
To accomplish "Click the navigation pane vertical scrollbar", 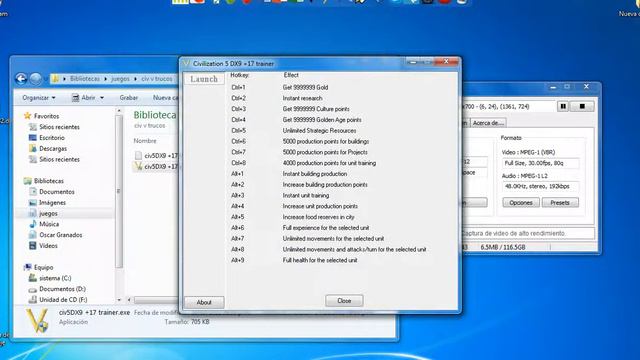I will [119, 191].
